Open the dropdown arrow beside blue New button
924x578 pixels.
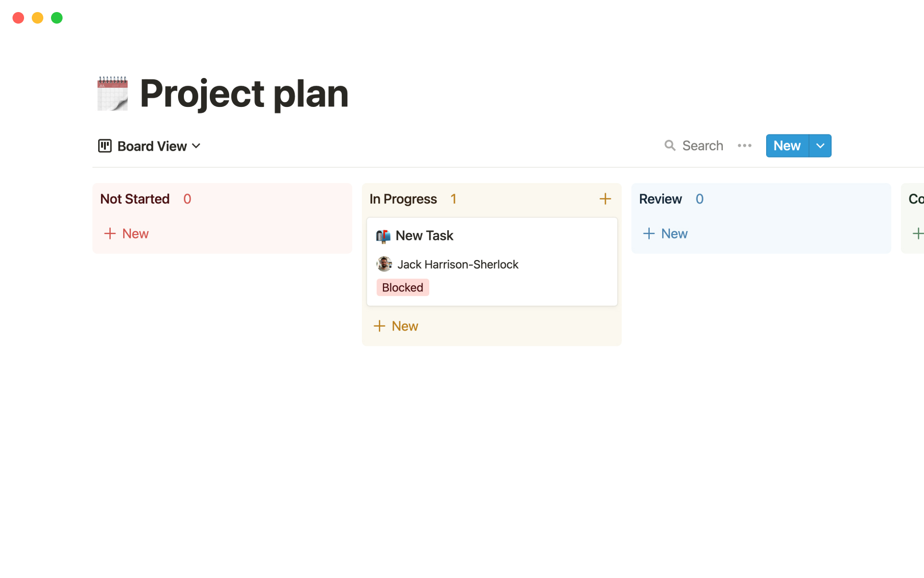tap(821, 146)
